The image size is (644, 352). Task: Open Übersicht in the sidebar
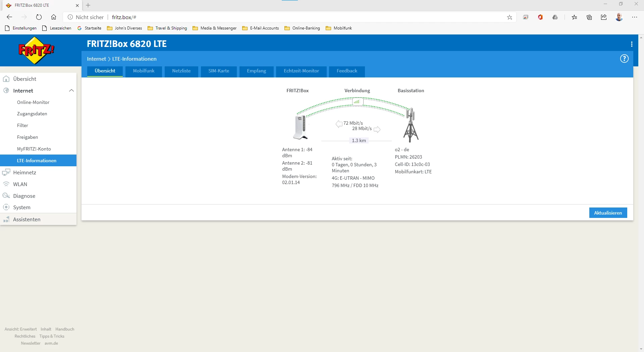click(x=38, y=79)
